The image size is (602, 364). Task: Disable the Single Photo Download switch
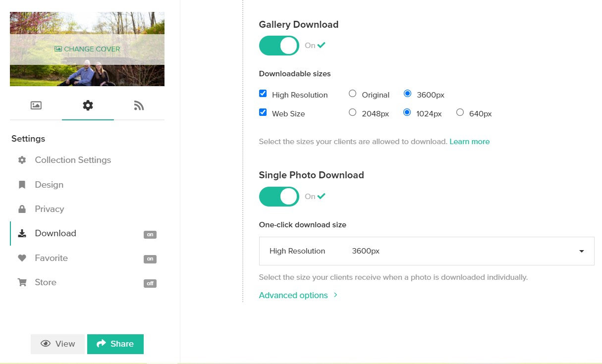coord(279,197)
